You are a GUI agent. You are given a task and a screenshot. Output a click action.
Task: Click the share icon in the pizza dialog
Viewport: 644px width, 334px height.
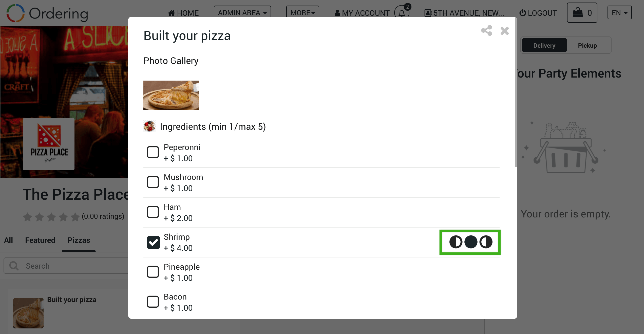(486, 31)
